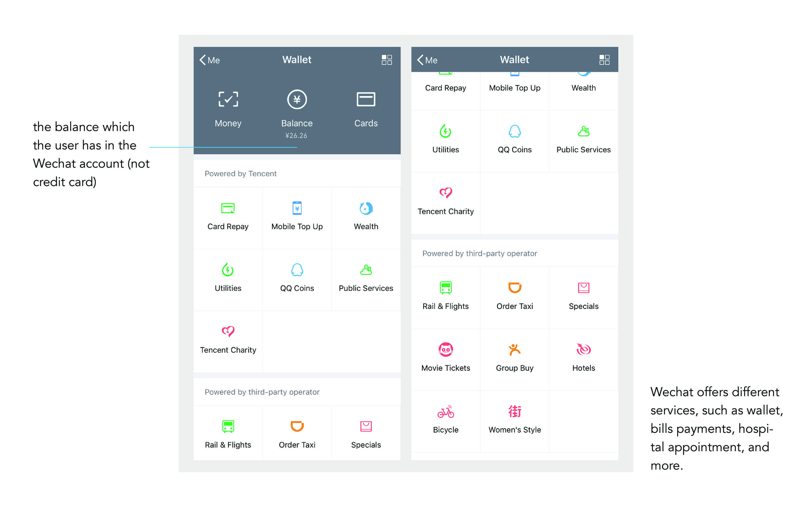This screenshot has width=812, height=507.
Task: Open Wealth in left wallet
Action: pyautogui.click(x=366, y=216)
